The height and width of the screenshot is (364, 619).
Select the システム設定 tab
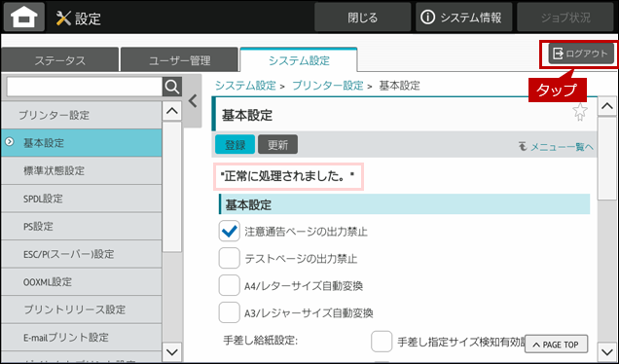click(x=299, y=60)
